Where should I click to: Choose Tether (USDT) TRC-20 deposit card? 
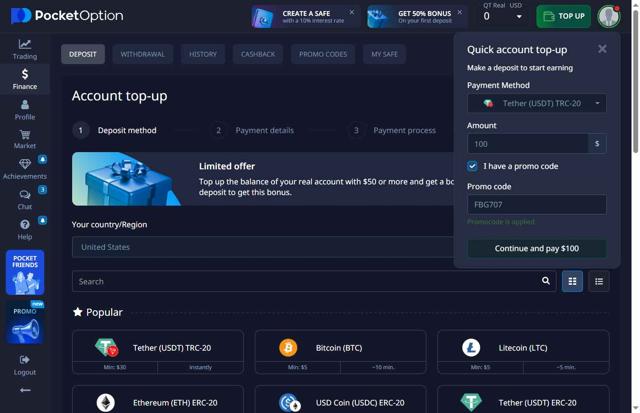coord(158,352)
